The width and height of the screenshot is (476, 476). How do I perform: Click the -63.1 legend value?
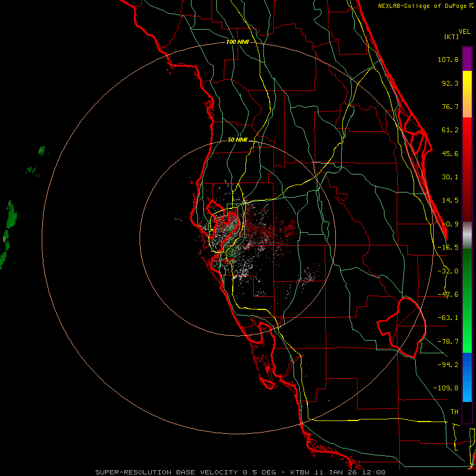coord(448,318)
